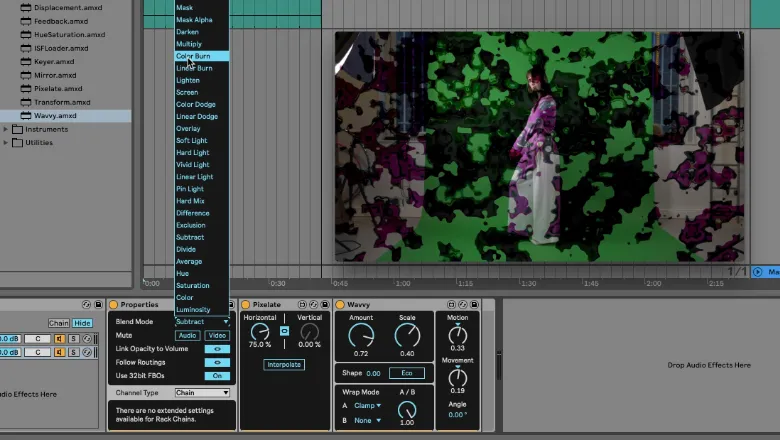Click the Instruments folder icon

pyautogui.click(x=17, y=129)
